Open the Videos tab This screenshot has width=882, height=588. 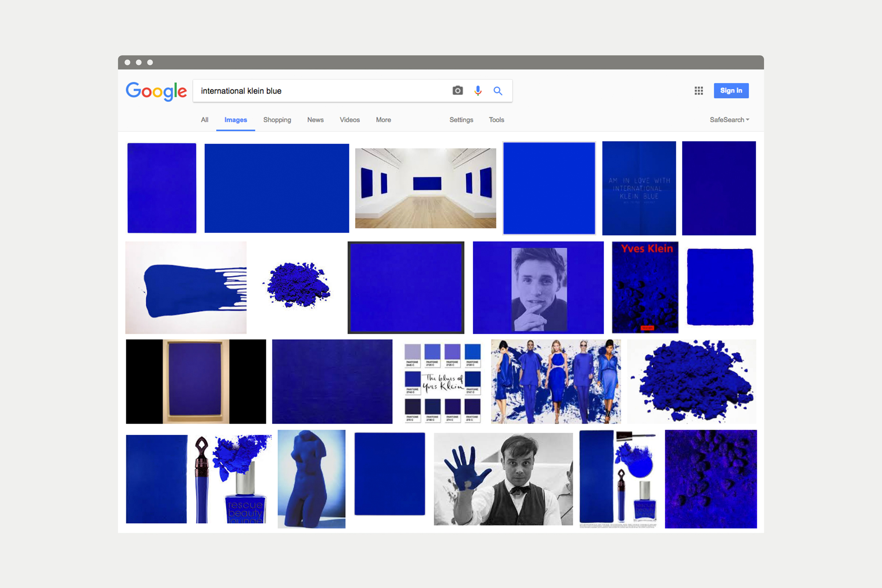(349, 120)
